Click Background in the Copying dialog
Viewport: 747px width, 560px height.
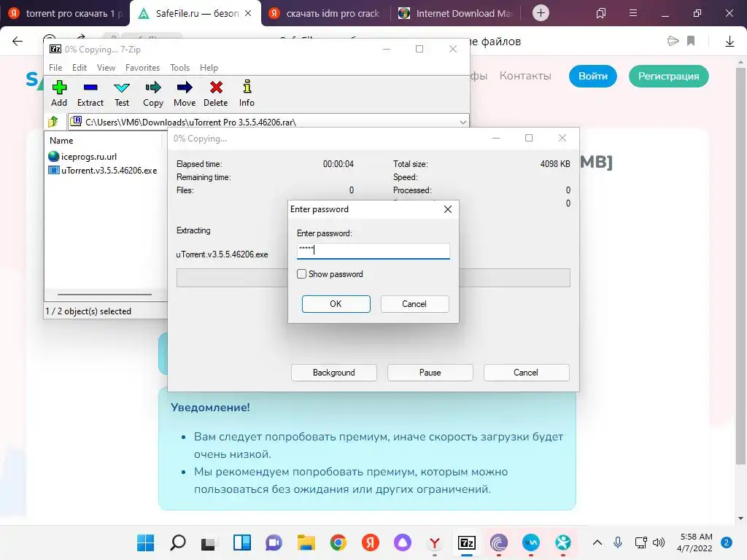[x=334, y=373]
